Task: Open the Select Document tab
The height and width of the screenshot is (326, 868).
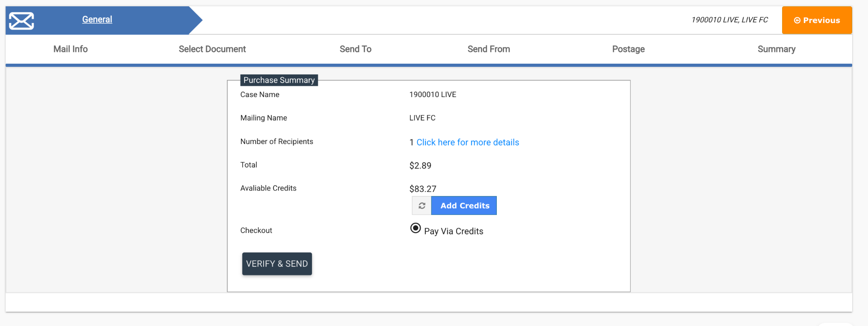Action: click(212, 49)
